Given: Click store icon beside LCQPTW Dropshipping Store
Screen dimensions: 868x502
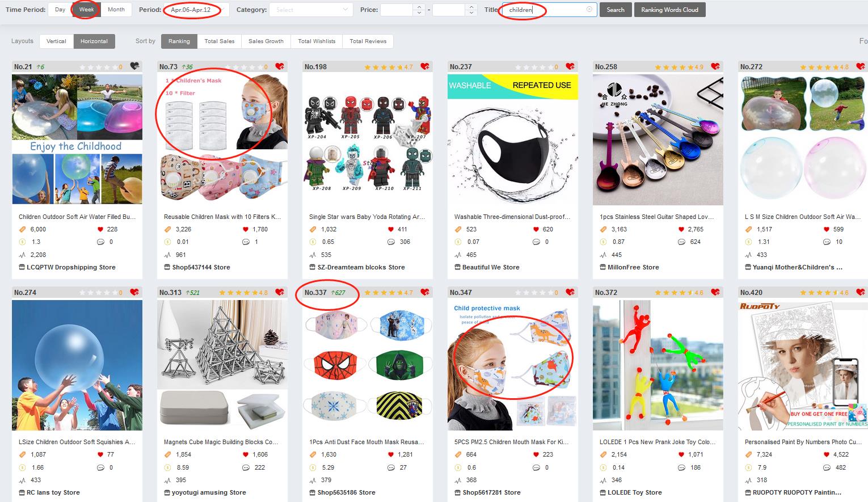Looking at the screenshot, I should click(22, 267).
